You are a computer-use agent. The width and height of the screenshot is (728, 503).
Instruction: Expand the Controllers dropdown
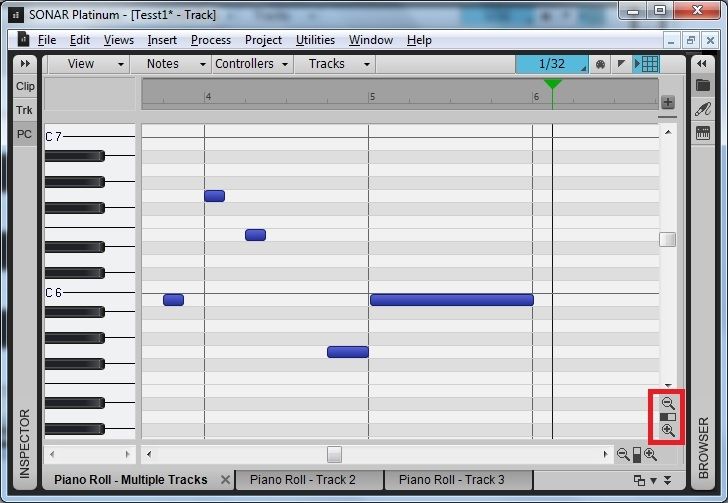pyautogui.click(x=252, y=64)
